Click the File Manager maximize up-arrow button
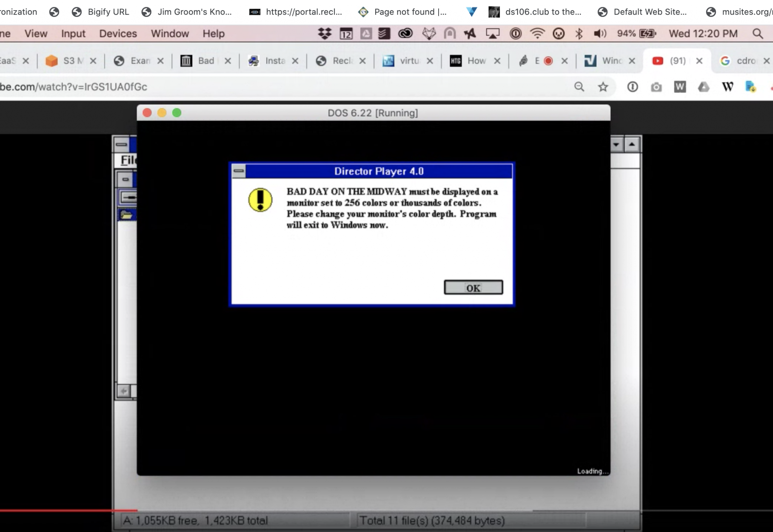Image resolution: width=773 pixels, height=532 pixels. (631, 145)
